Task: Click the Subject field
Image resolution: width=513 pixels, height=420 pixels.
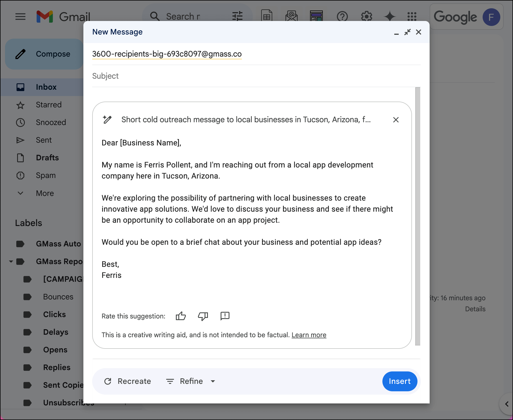Action: point(256,76)
